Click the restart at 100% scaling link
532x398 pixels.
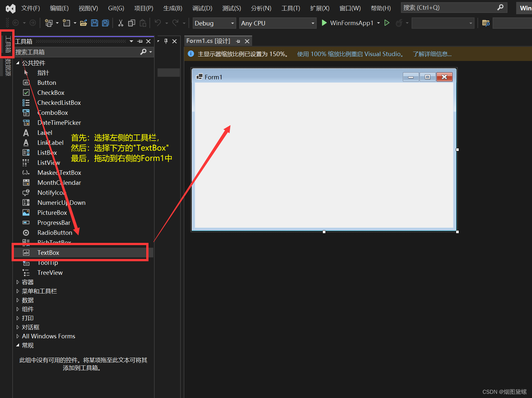(x=350, y=54)
